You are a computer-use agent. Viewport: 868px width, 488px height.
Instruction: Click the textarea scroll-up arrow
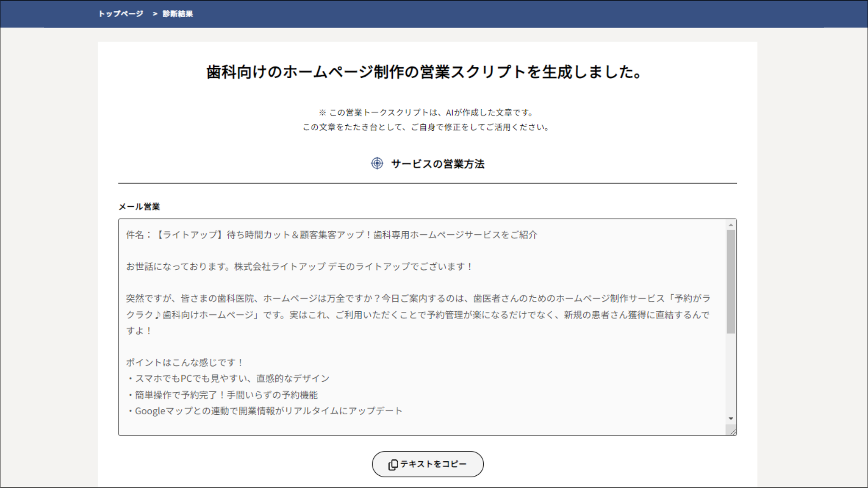[731, 225]
